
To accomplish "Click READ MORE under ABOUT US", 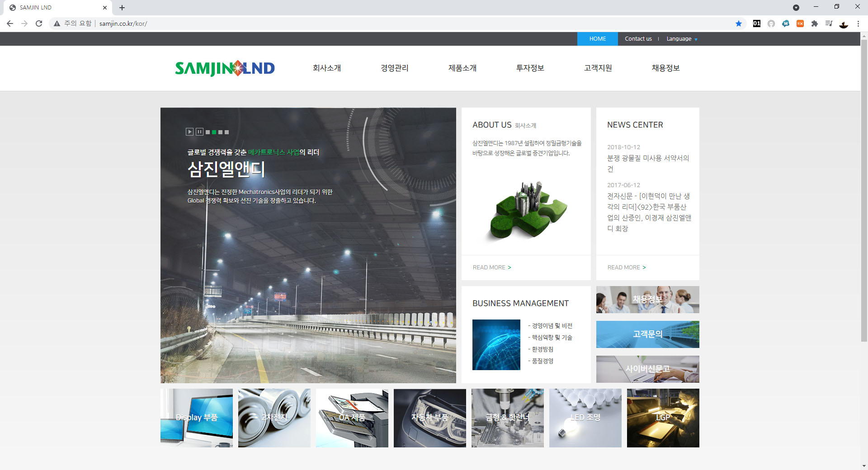I will [x=492, y=268].
